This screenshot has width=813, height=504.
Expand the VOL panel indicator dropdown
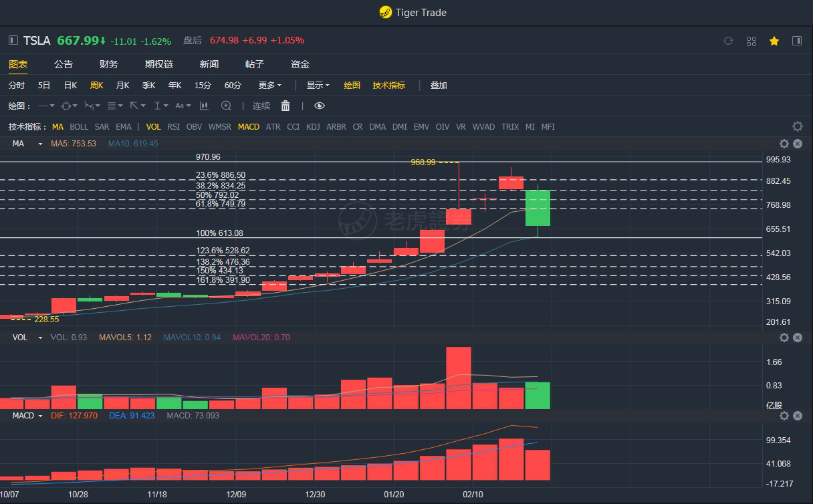click(40, 338)
